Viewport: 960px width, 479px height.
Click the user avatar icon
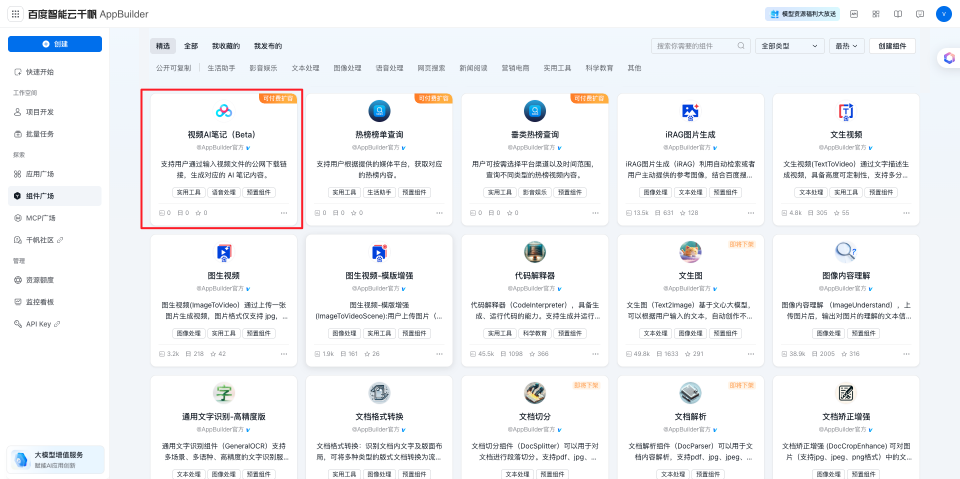pyautogui.click(x=943, y=13)
